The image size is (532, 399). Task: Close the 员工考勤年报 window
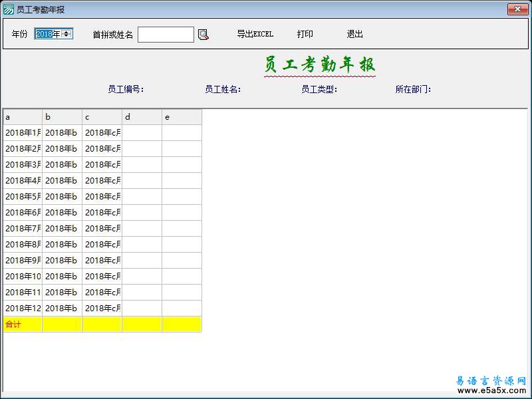coord(518,9)
